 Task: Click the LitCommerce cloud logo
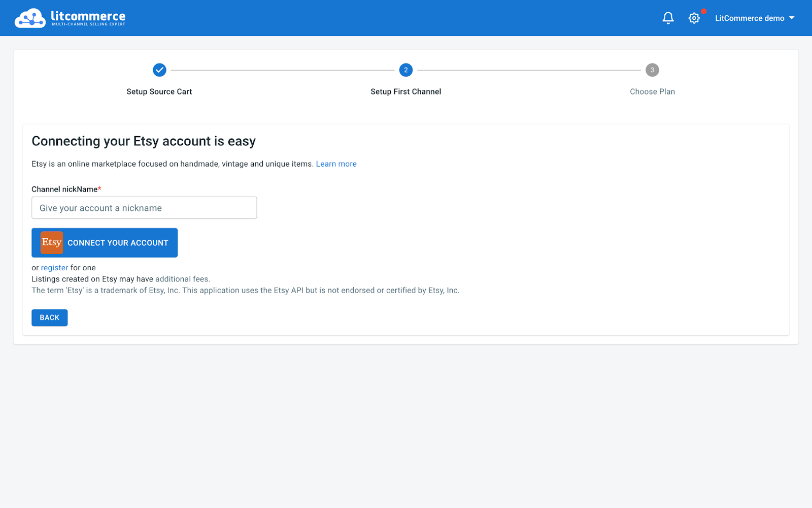30,18
